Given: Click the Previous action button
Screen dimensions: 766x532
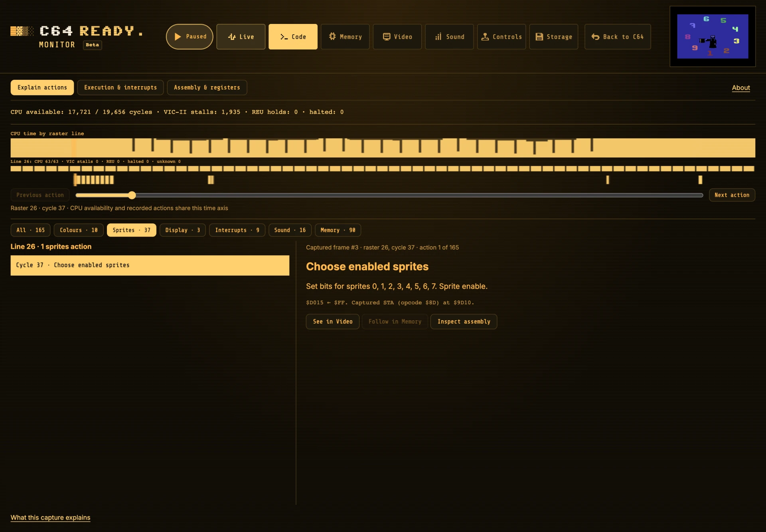Looking at the screenshot, I should 40,195.
